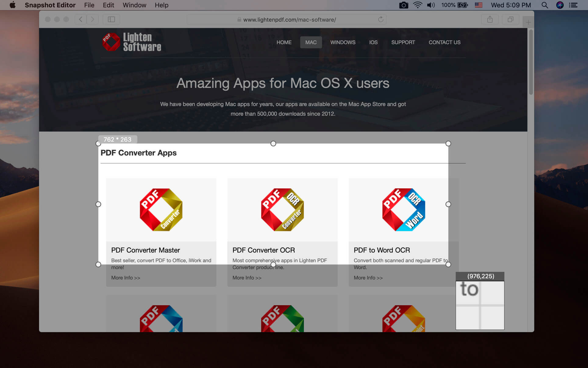This screenshot has height=368, width=588.
Task: Click the Siri icon in menu bar
Action: pos(560,5)
